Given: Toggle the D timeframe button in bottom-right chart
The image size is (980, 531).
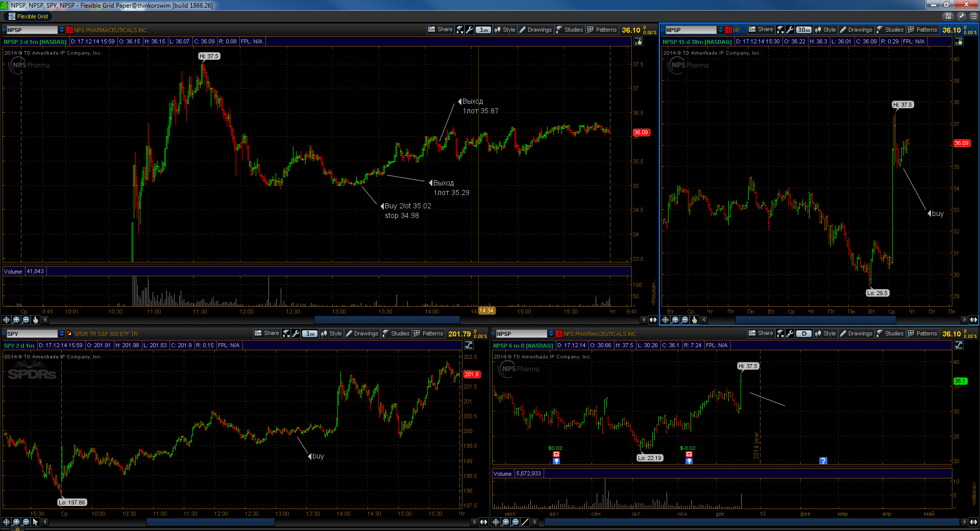Looking at the screenshot, I should tap(804, 333).
